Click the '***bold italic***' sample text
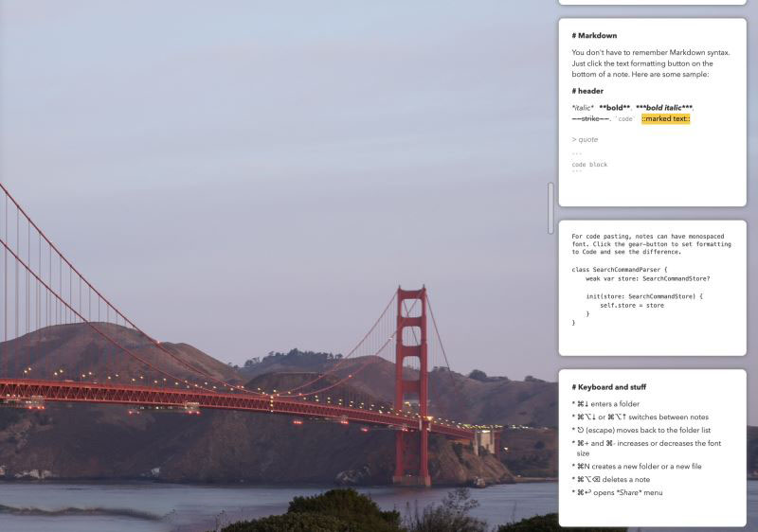This screenshot has width=758, height=532. 664,108
